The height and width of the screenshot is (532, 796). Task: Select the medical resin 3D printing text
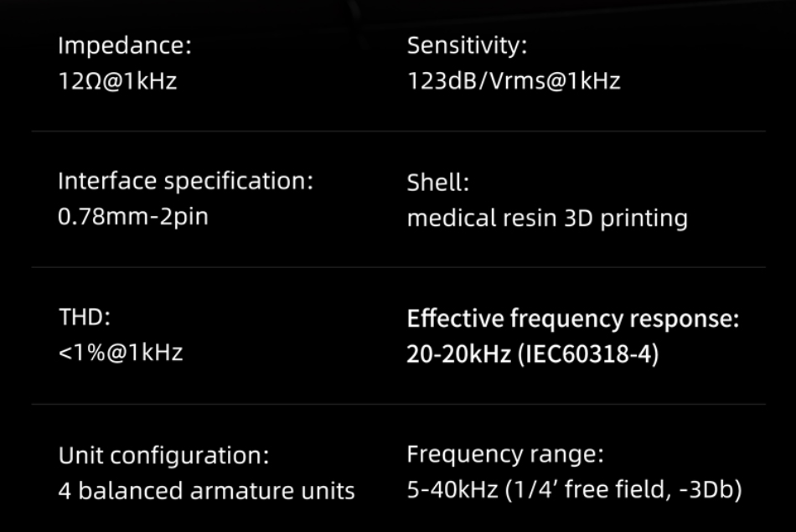point(547,218)
